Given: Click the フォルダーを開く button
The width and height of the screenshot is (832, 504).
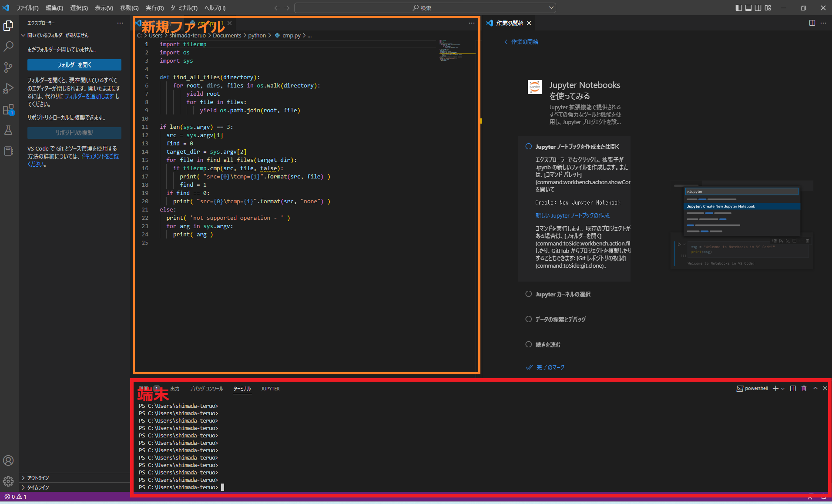Looking at the screenshot, I should [x=74, y=64].
